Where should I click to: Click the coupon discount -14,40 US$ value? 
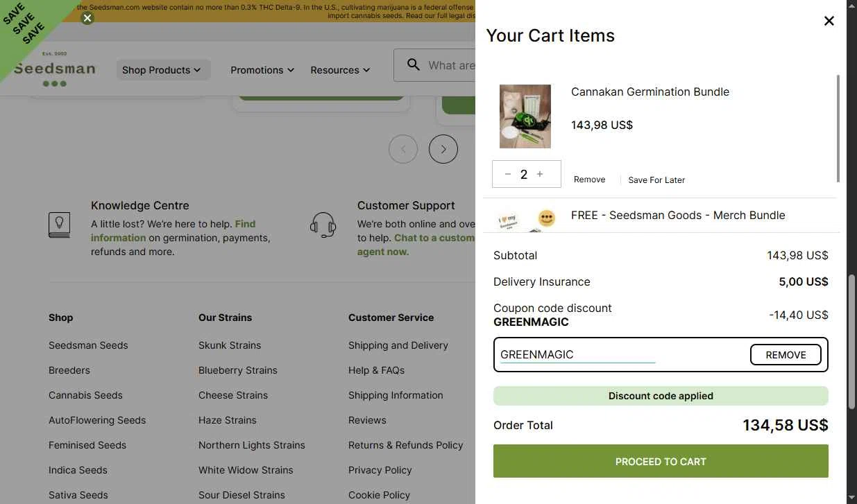[x=799, y=315]
